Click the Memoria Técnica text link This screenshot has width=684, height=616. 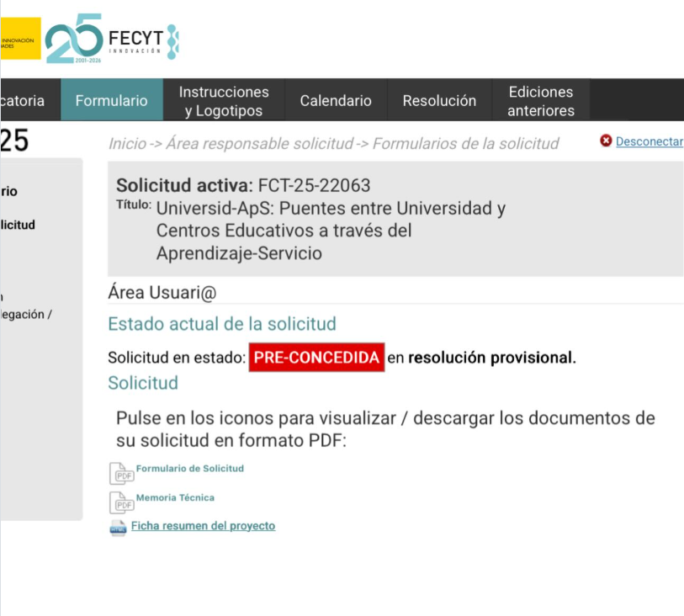click(175, 497)
